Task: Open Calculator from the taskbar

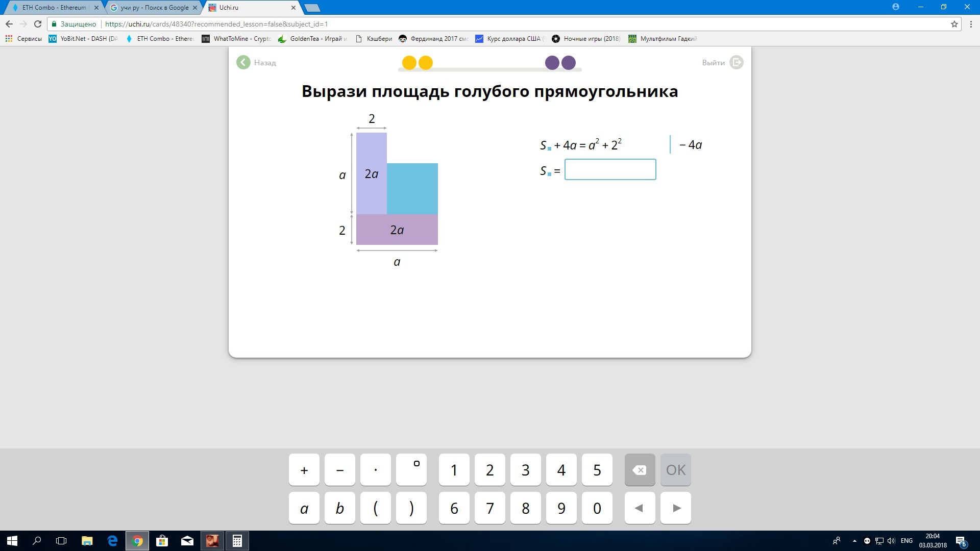Action: tap(237, 541)
